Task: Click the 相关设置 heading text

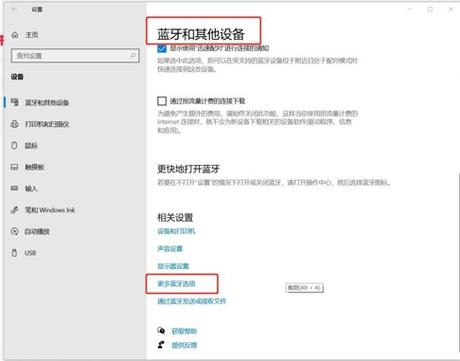Action: pos(175,218)
